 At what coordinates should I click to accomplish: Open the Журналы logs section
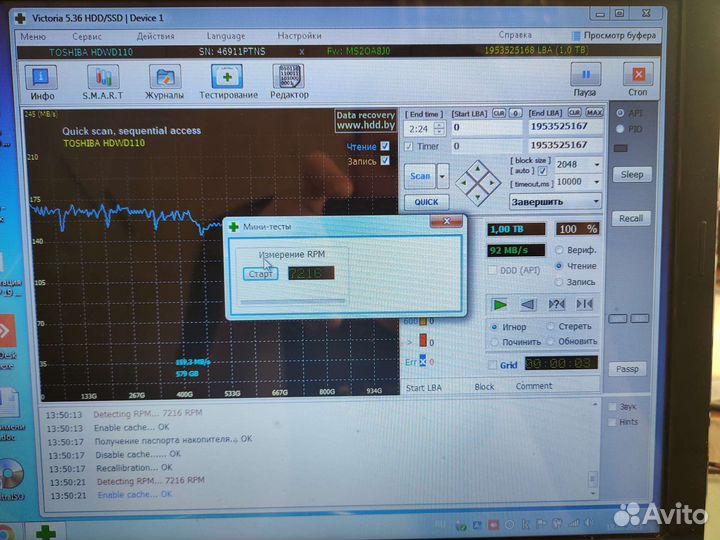(164, 80)
